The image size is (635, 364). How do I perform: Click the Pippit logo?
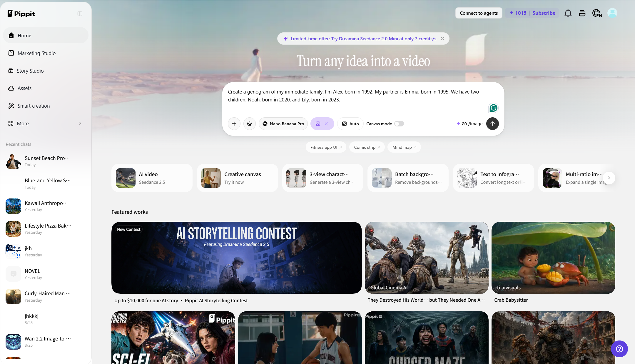pos(21,14)
